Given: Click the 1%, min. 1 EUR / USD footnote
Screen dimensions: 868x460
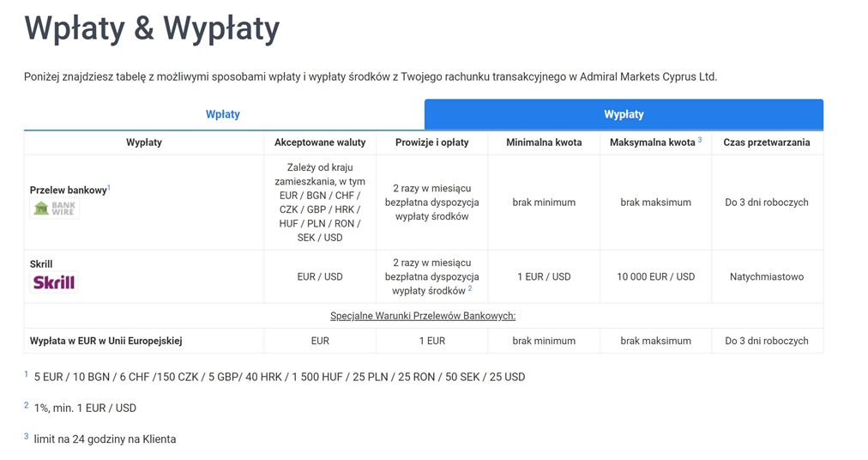Looking at the screenshot, I should (85, 408).
